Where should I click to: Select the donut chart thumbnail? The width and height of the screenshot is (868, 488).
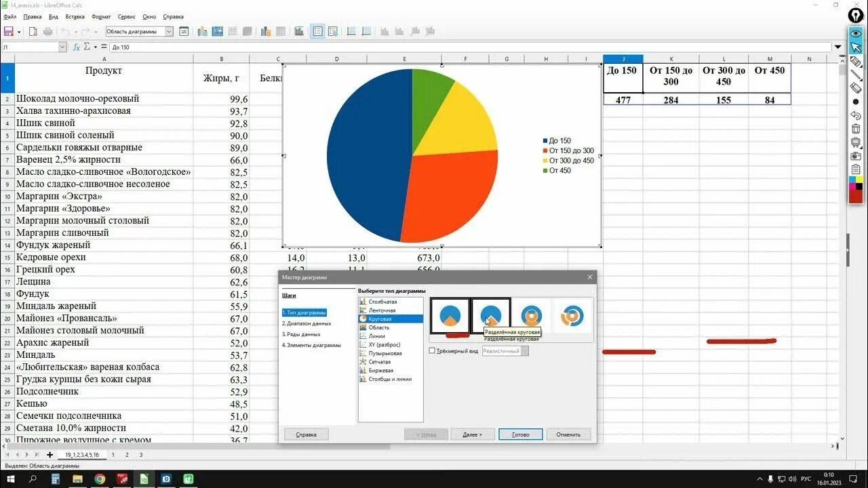(532, 316)
